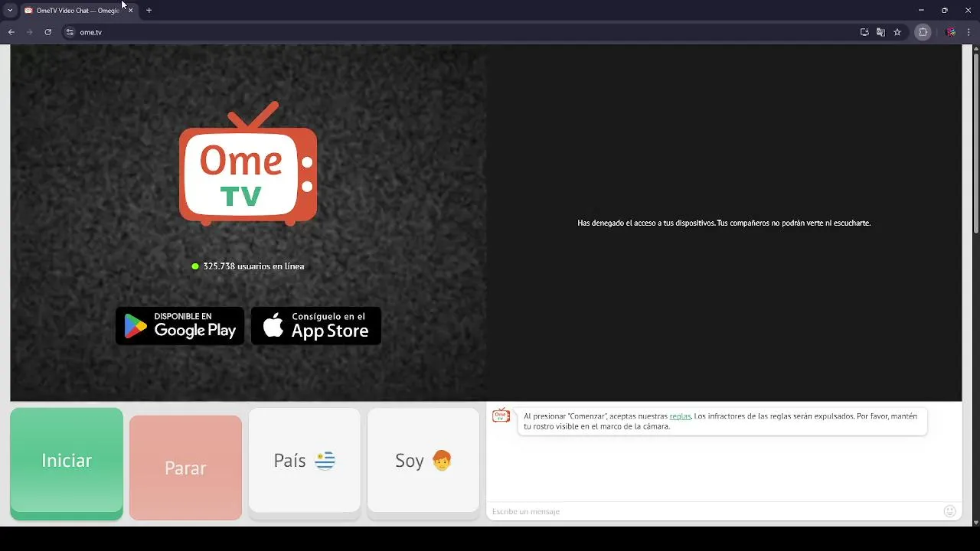Click the install app icon
The height and width of the screenshot is (551, 980).
[x=864, y=32]
